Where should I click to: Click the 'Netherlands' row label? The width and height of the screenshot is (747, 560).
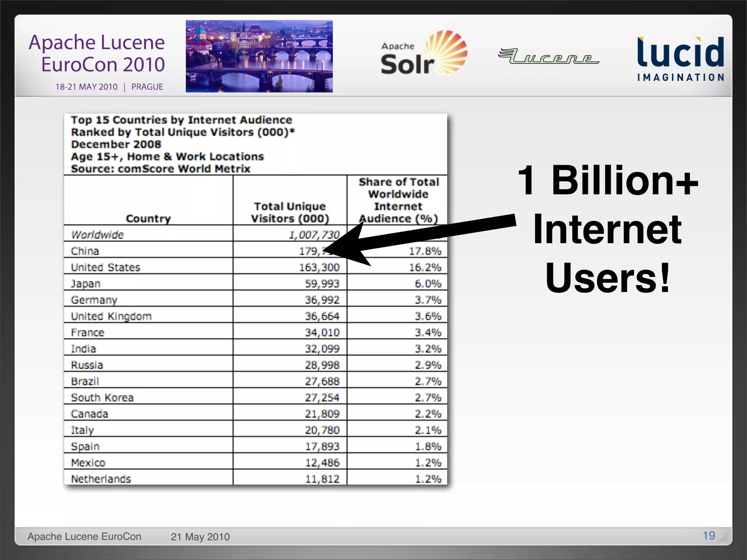coord(101,479)
